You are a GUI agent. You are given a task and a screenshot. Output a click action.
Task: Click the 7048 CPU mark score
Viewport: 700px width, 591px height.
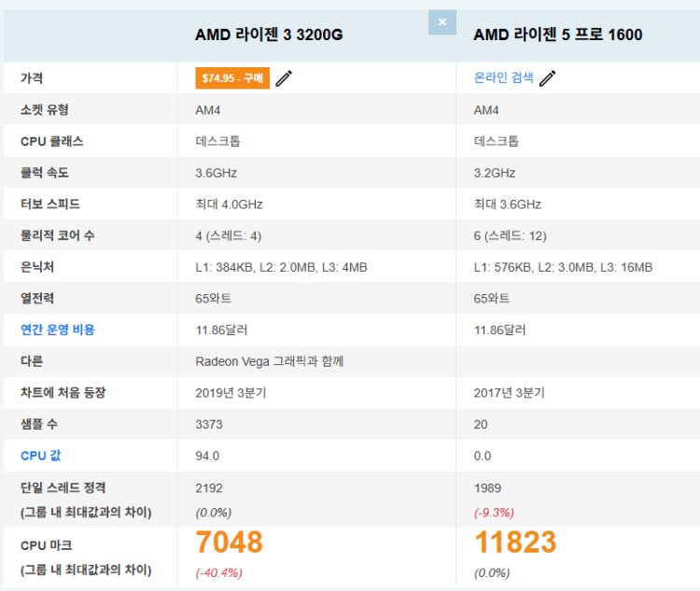[229, 542]
